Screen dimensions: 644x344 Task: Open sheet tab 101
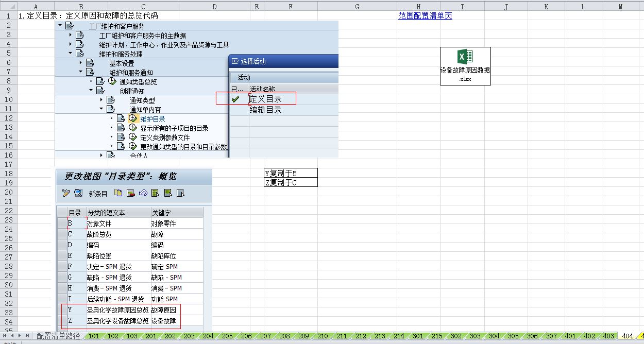[x=93, y=336]
